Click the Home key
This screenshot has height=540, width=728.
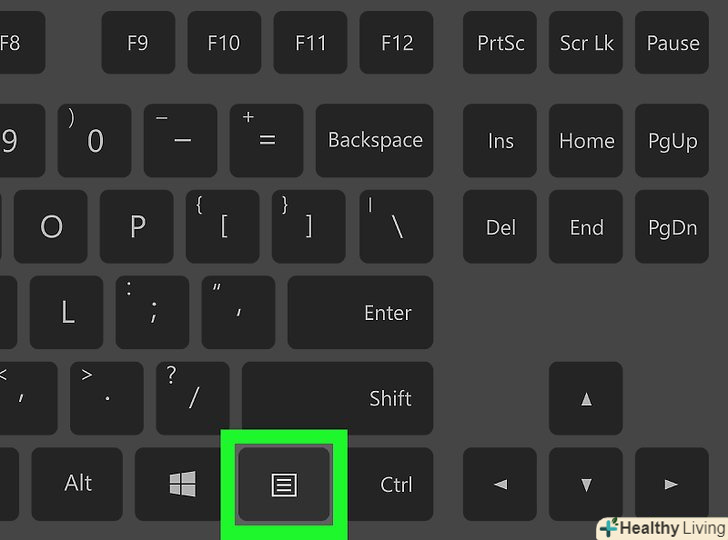pos(585,140)
